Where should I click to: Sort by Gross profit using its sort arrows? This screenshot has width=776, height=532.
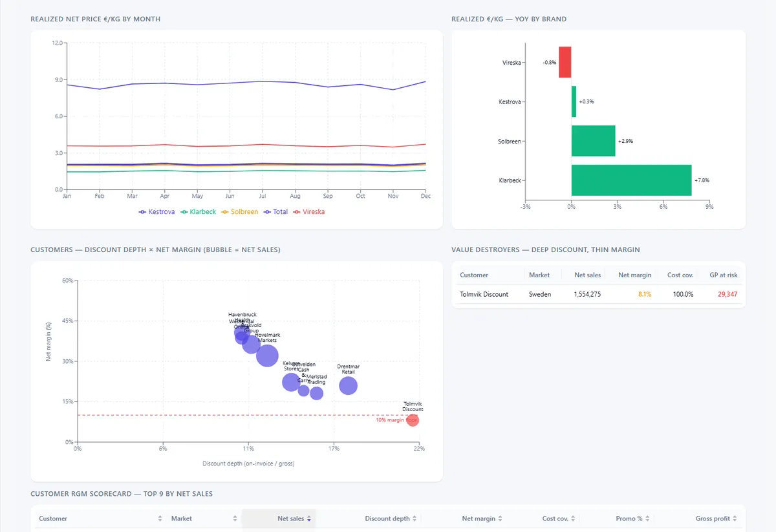click(735, 518)
